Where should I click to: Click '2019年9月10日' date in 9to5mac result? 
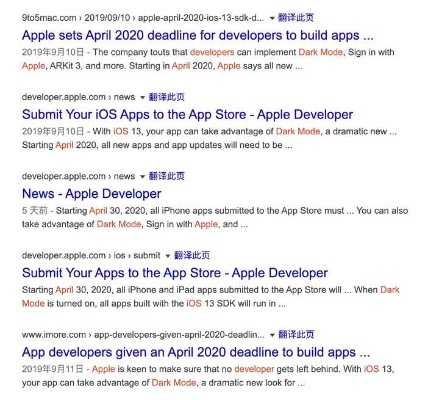click(x=53, y=52)
